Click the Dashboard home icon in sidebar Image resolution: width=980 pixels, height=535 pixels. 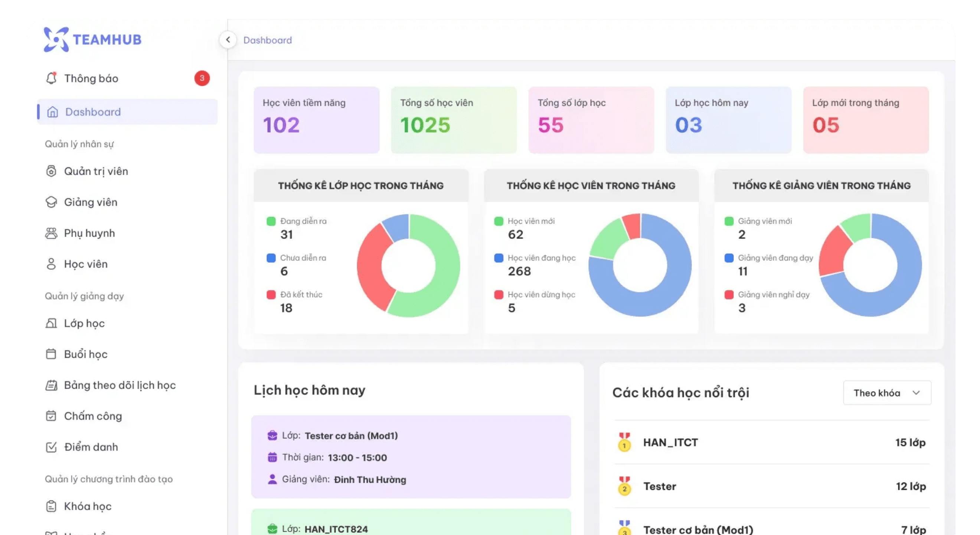pos(52,112)
